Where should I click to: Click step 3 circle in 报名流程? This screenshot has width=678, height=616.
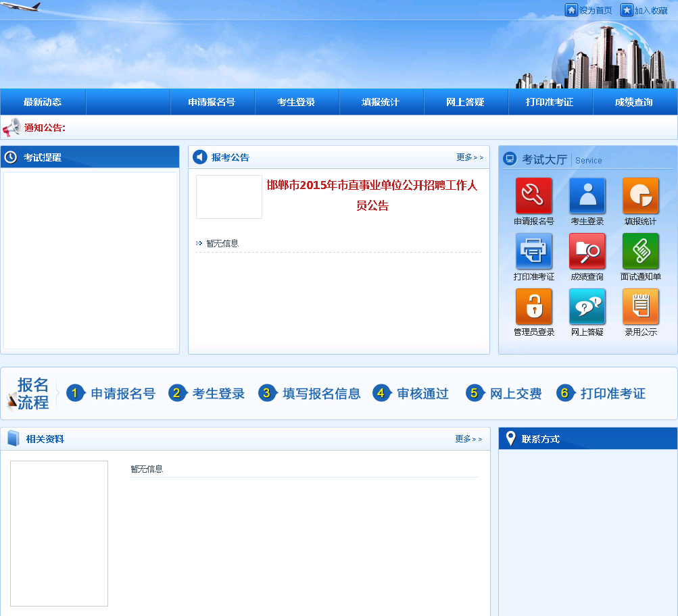click(267, 393)
